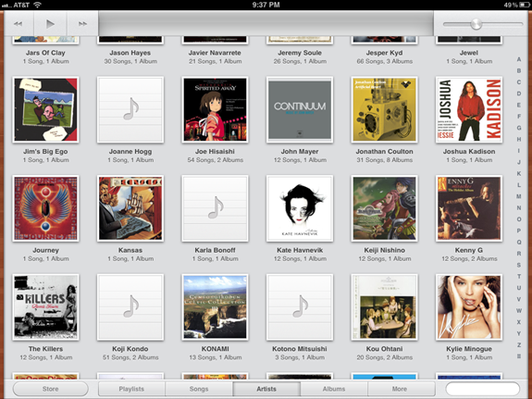Select the Jason Hayes artist name
Image resolution: width=532 pixels, height=399 pixels.
130,53
